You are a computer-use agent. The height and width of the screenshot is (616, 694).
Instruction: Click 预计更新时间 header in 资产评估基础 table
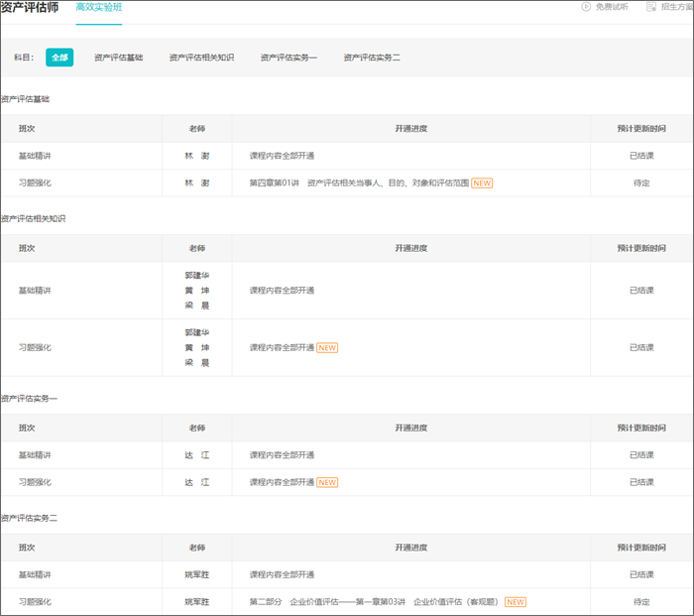[641, 129]
